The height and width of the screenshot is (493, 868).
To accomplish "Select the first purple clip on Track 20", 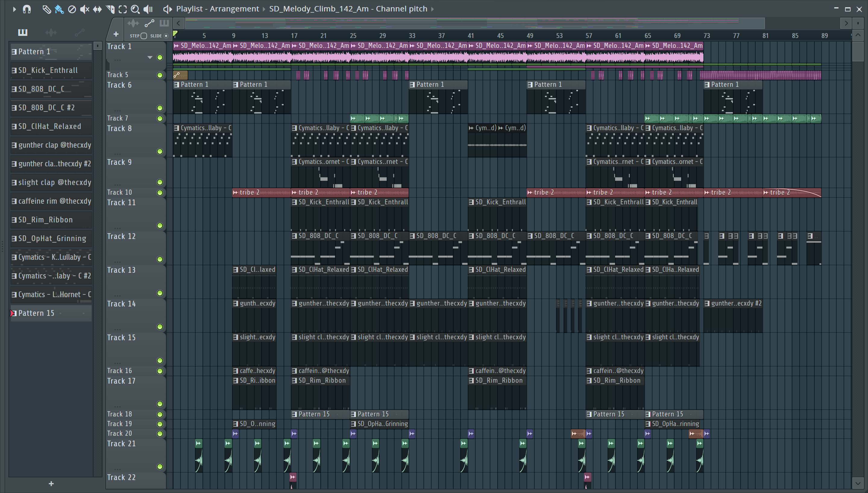I will [235, 434].
